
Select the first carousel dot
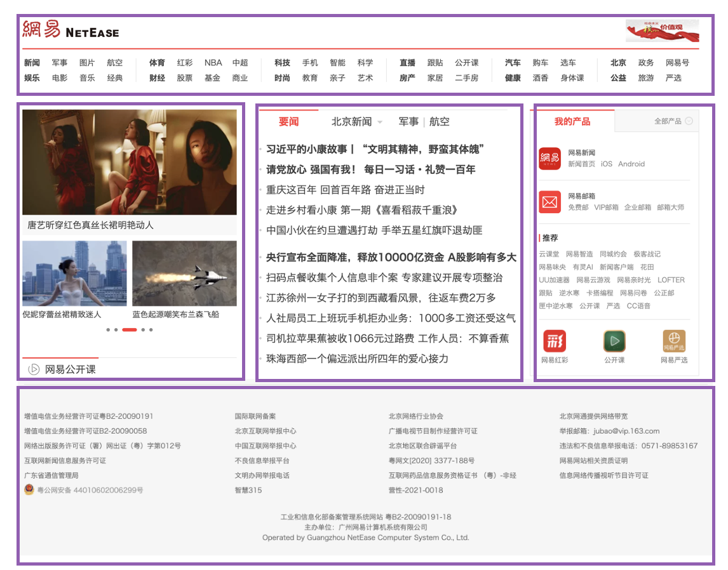(108, 330)
